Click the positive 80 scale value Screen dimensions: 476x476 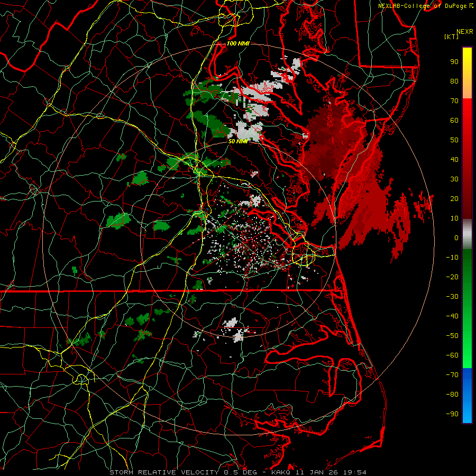tap(454, 81)
